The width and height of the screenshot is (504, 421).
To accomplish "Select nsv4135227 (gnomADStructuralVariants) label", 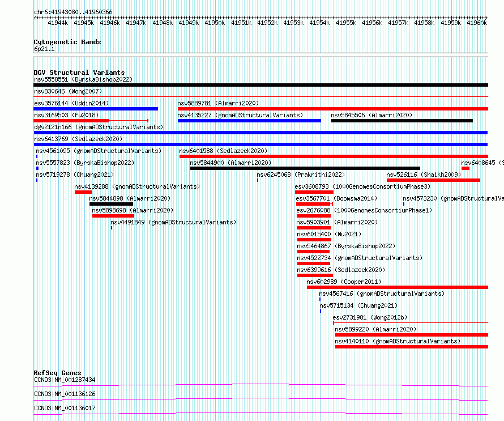I will 240,115.
